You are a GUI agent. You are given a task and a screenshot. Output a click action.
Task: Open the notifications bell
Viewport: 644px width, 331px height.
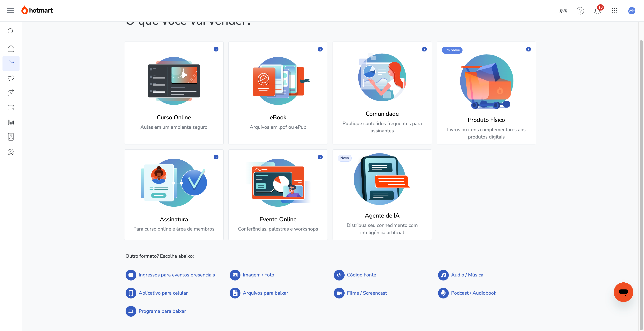597,11
